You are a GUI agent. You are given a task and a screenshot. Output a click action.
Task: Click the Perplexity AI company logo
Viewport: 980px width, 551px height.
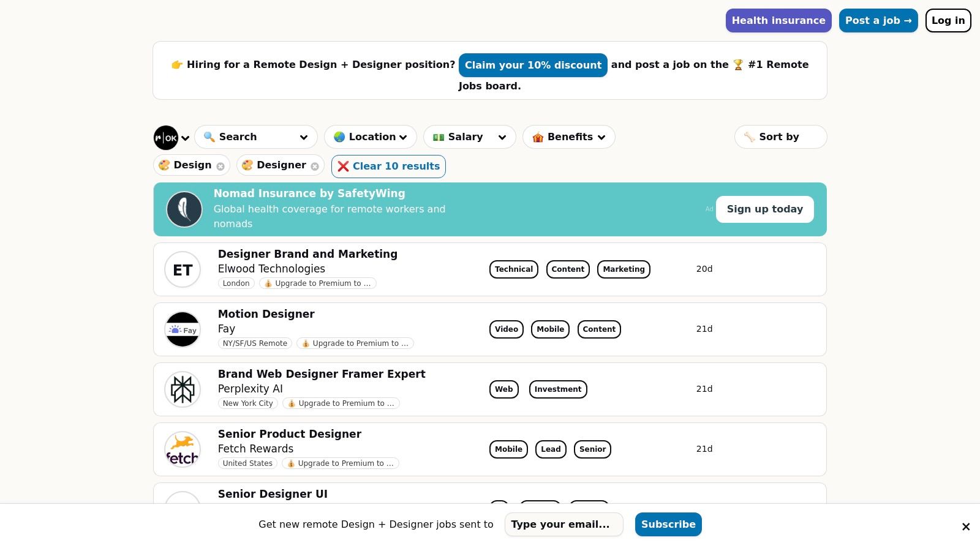click(183, 389)
